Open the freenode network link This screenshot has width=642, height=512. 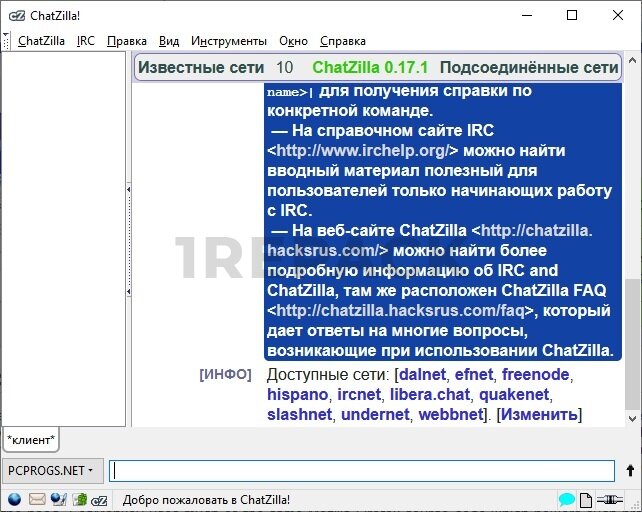536,375
